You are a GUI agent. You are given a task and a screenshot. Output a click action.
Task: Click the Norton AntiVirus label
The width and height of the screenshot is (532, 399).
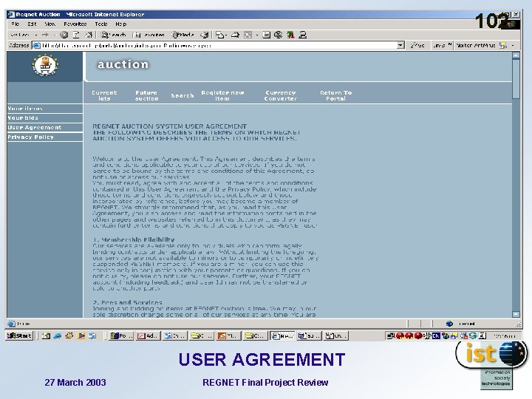[x=476, y=45]
